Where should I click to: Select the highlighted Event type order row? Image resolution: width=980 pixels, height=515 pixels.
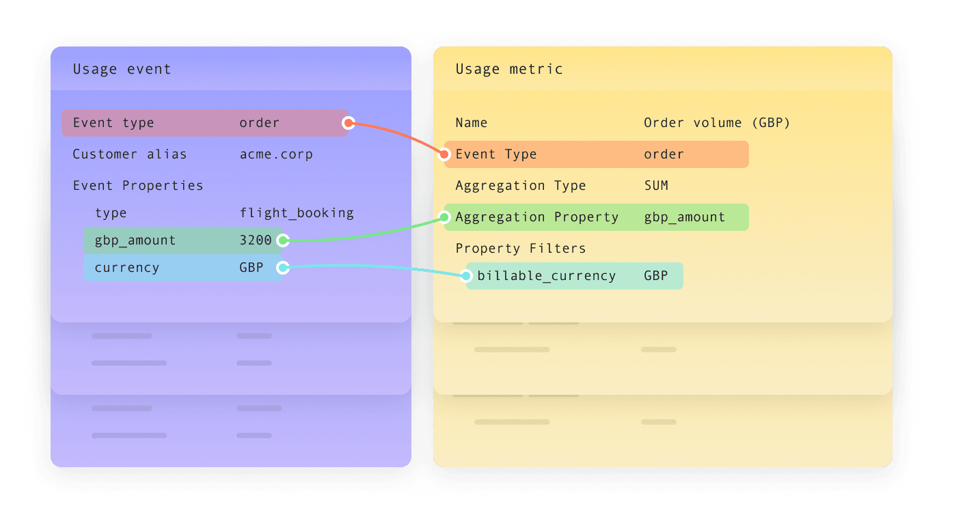tap(205, 123)
